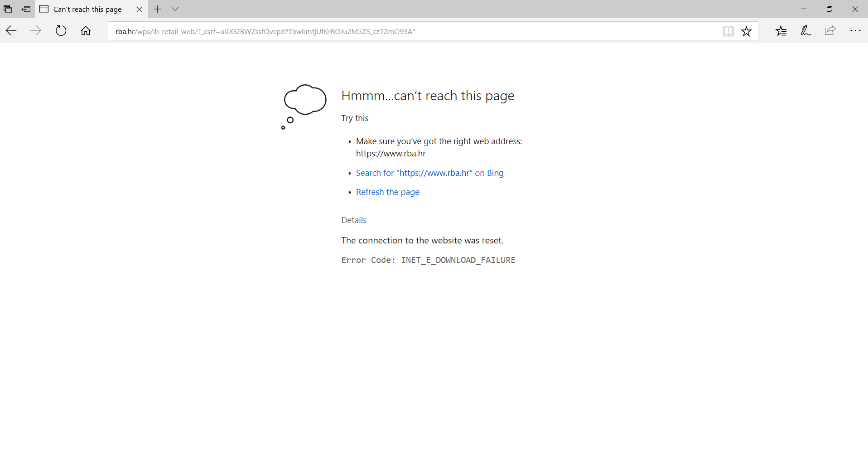868x466 pixels.
Task: Click the "Try this" text
Action: [355, 118]
